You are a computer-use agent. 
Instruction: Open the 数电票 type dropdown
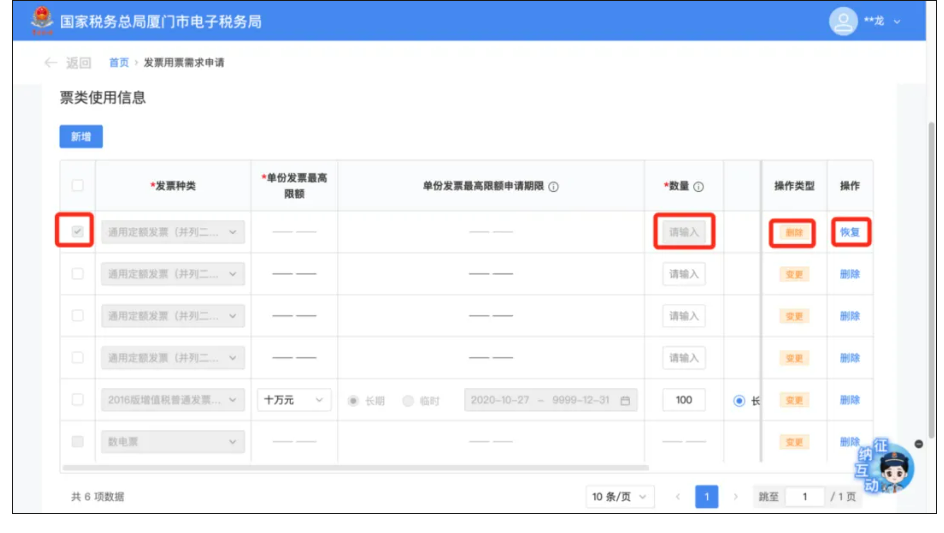[x=173, y=441]
